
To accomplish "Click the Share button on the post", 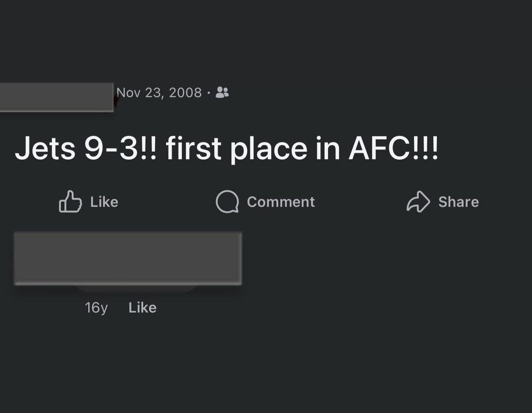I will (443, 202).
